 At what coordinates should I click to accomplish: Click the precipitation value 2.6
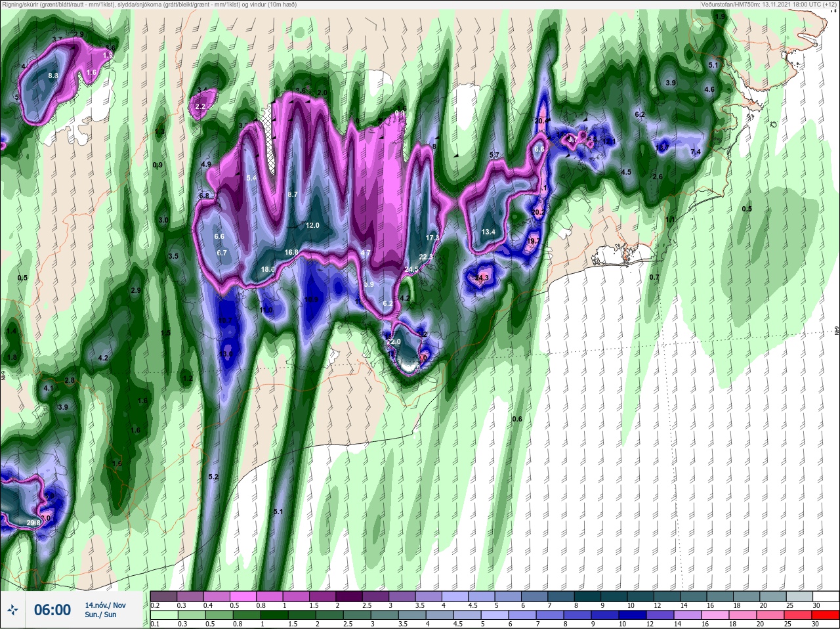click(x=658, y=177)
